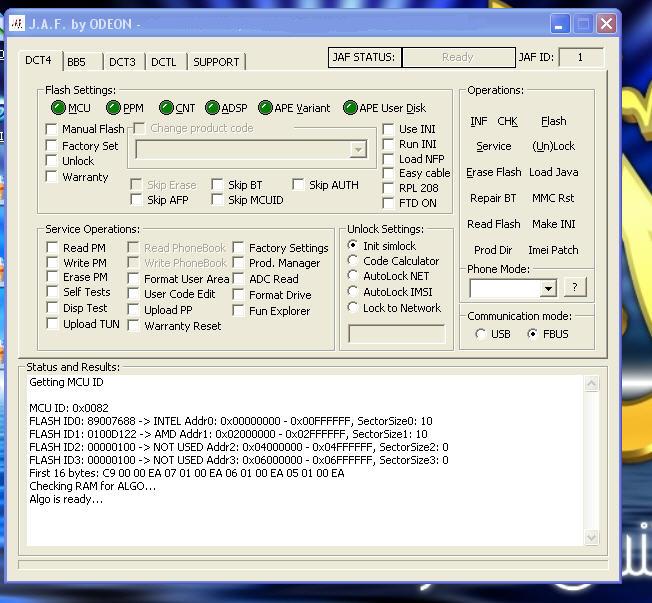The image size is (652, 603).
Task: Enable the Prod. Manager checkbox
Action: (x=238, y=262)
